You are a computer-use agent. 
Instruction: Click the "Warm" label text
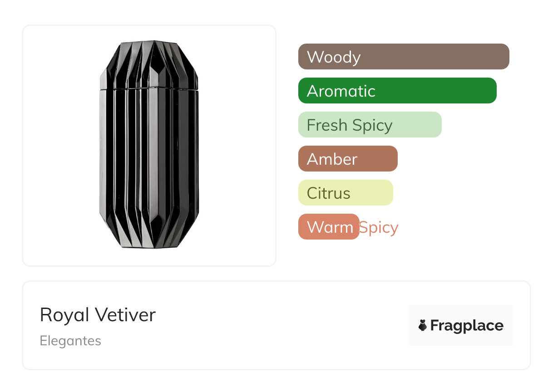coord(330,227)
